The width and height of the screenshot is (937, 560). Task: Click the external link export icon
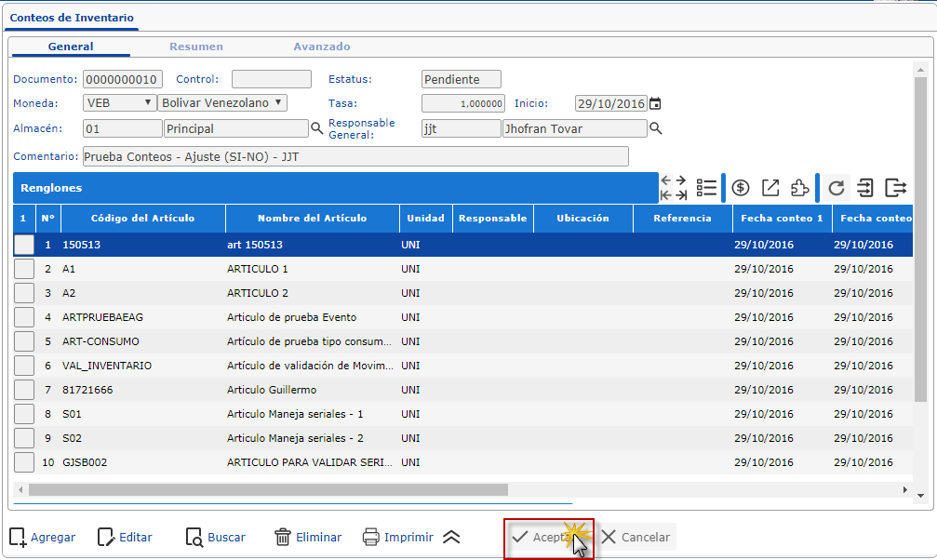click(770, 188)
